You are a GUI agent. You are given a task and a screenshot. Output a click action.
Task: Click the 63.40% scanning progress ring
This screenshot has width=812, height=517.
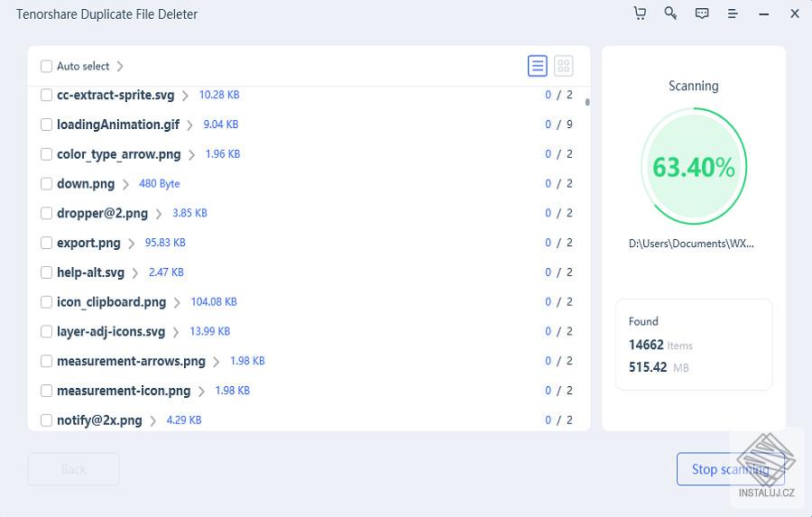[694, 166]
